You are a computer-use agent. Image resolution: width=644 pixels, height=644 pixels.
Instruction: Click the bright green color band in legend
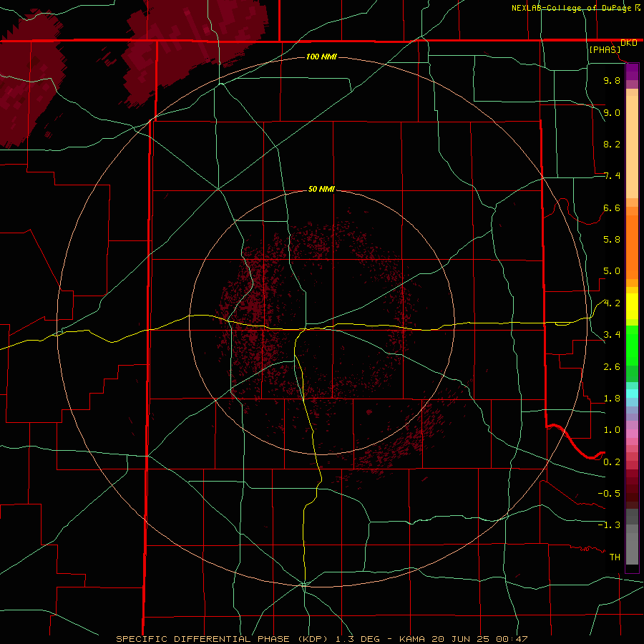tap(632, 345)
